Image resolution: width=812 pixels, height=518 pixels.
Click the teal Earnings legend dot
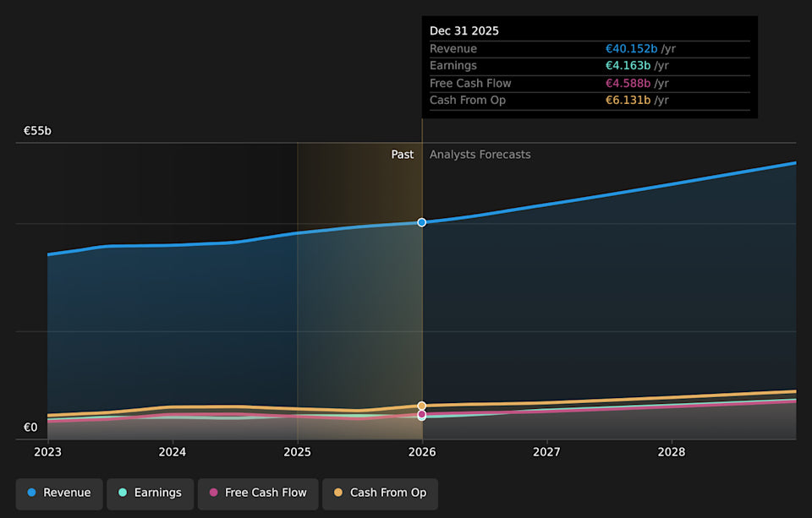(x=123, y=493)
